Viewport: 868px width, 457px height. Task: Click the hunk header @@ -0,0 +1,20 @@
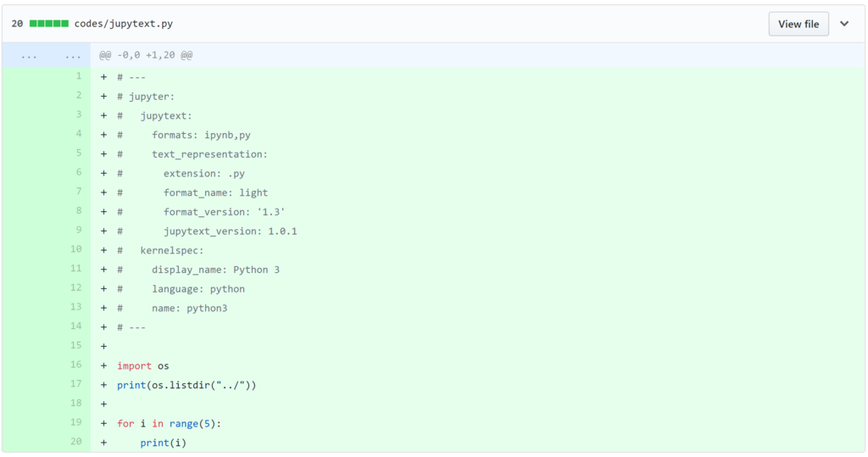(146, 55)
